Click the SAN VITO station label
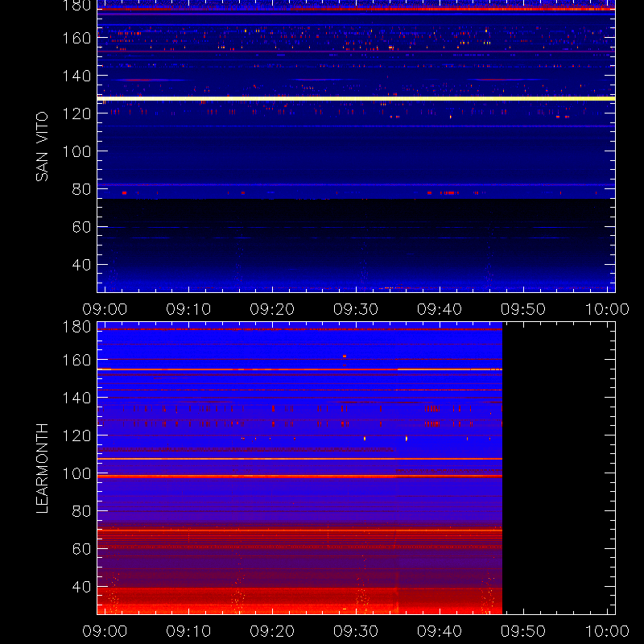The height and width of the screenshot is (644, 644). click(x=42, y=147)
